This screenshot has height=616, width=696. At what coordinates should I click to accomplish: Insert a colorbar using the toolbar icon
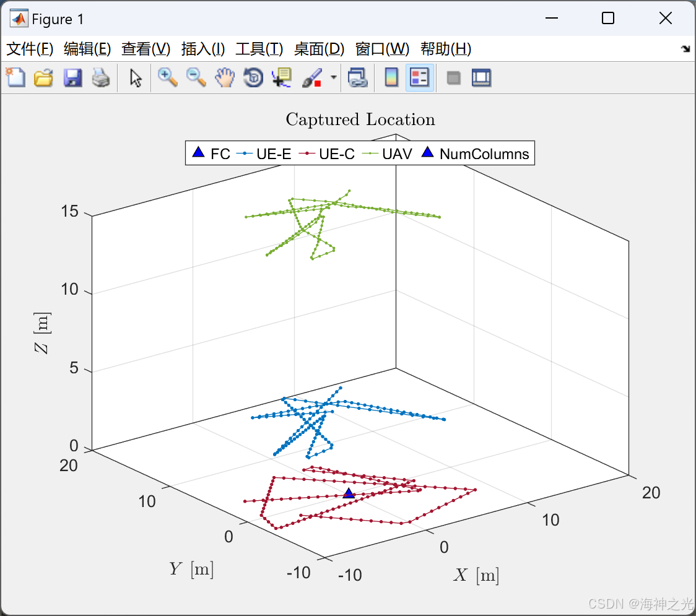pos(391,77)
